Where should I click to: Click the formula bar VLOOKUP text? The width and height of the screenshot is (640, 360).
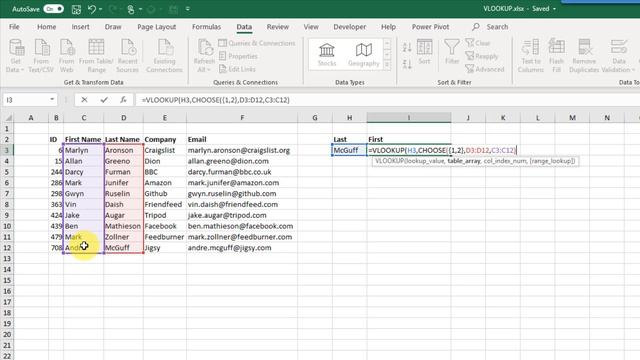point(216,100)
